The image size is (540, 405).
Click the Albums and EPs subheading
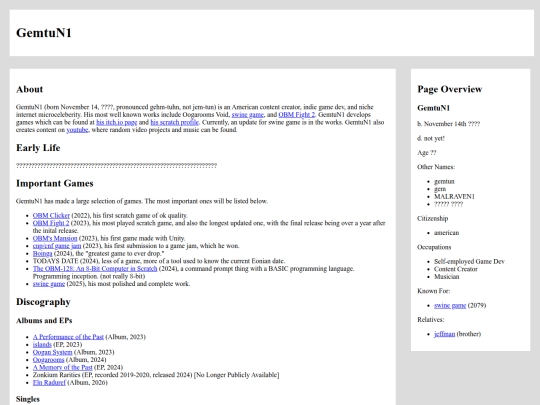tap(44, 320)
